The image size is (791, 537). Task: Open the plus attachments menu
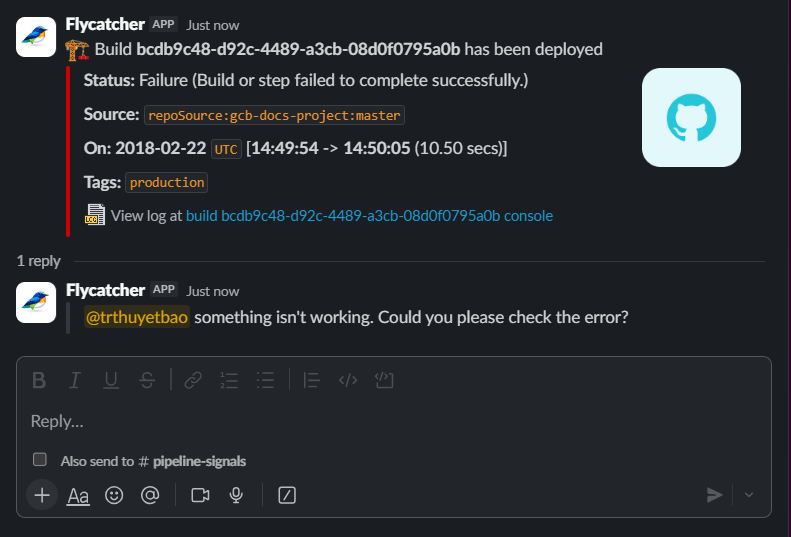pos(41,495)
